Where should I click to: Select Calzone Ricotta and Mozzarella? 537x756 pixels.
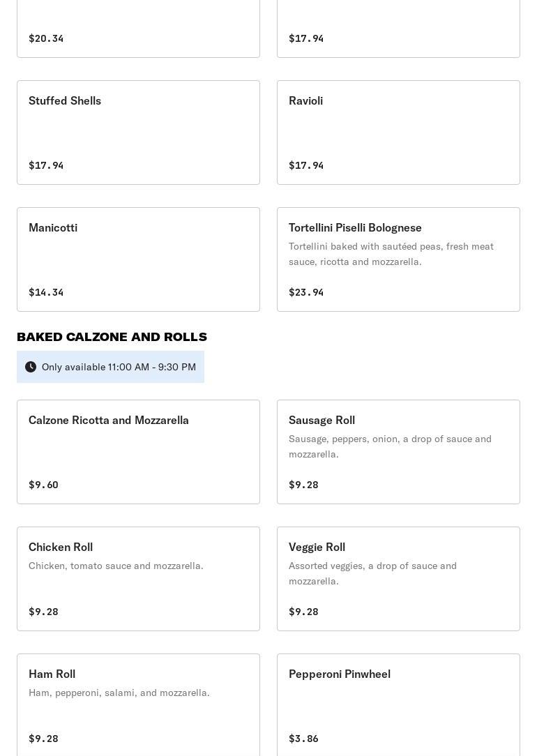pos(138,451)
